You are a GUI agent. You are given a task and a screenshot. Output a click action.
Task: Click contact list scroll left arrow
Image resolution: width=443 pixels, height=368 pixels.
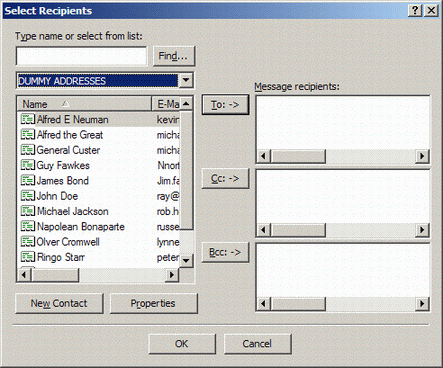click(24, 275)
